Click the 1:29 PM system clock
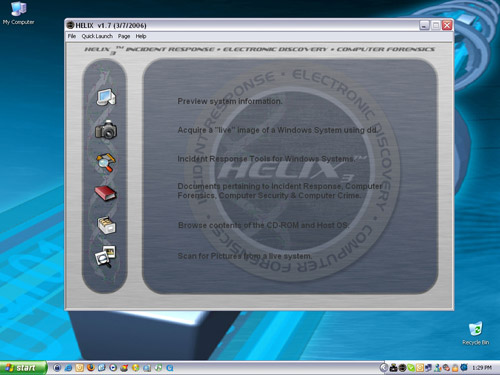The height and width of the screenshot is (375, 500). coord(482,368)
